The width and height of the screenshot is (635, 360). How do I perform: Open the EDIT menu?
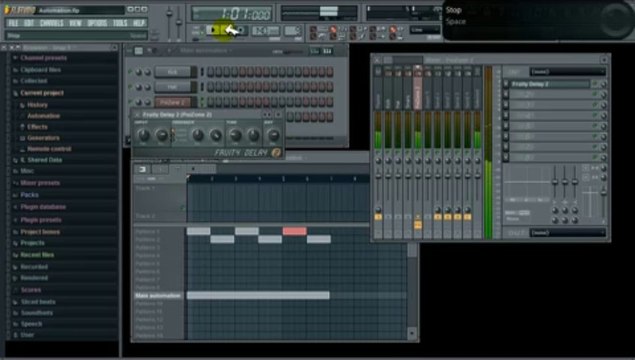click(29, 23)
